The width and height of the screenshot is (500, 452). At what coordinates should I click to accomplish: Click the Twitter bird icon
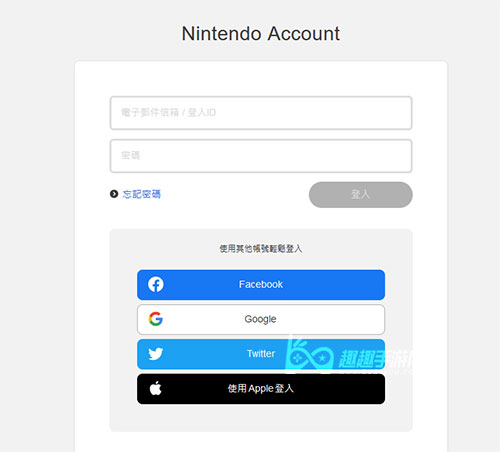156,354
